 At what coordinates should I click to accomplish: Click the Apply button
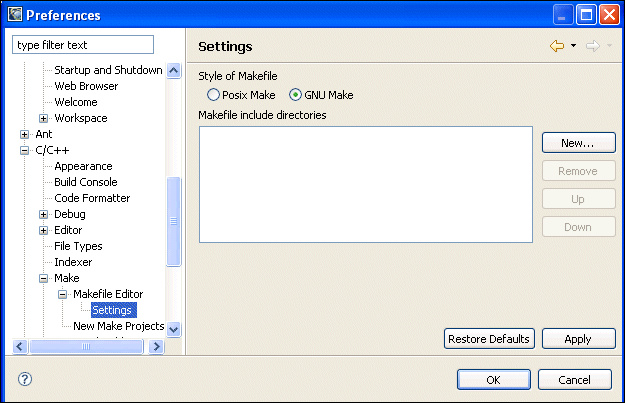tap(578, 339)
